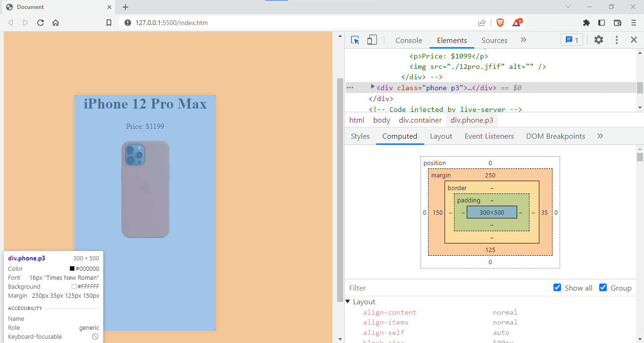Viewport: 644px width, 343px height.
Task: Click the page vertical scrollbar thumb
Action: [340, 190]
